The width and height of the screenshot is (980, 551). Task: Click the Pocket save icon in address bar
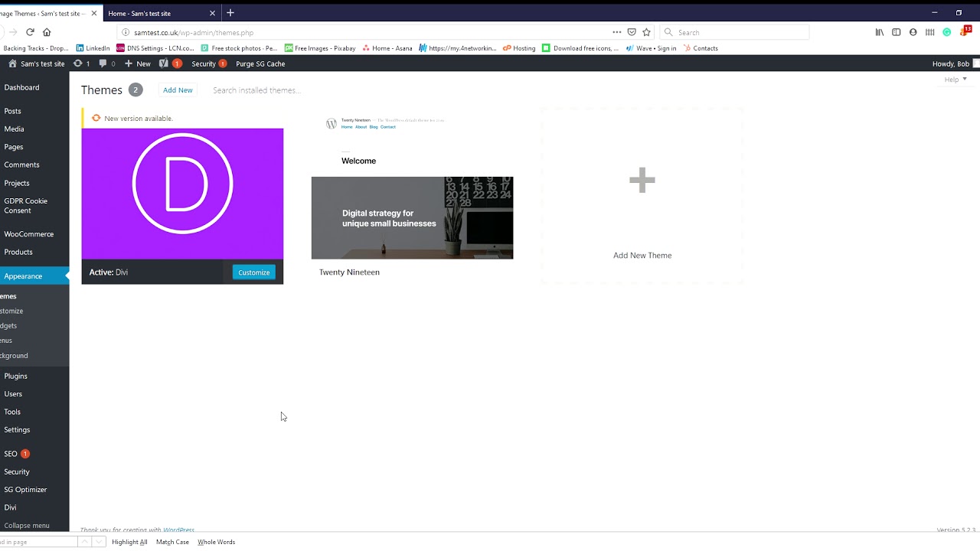(x=632, y=32)
